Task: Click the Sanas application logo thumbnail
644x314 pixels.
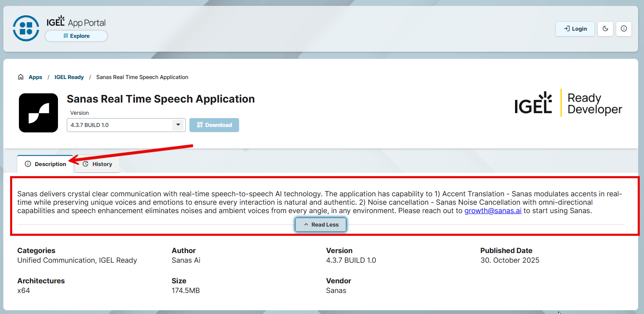Action: click(38, 113)
